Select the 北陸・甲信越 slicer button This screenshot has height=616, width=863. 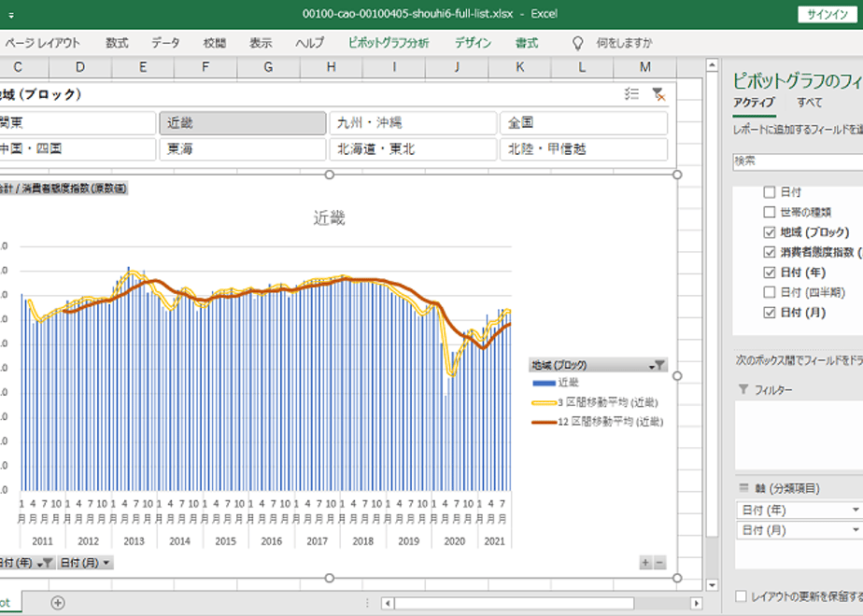click(584, 149)
